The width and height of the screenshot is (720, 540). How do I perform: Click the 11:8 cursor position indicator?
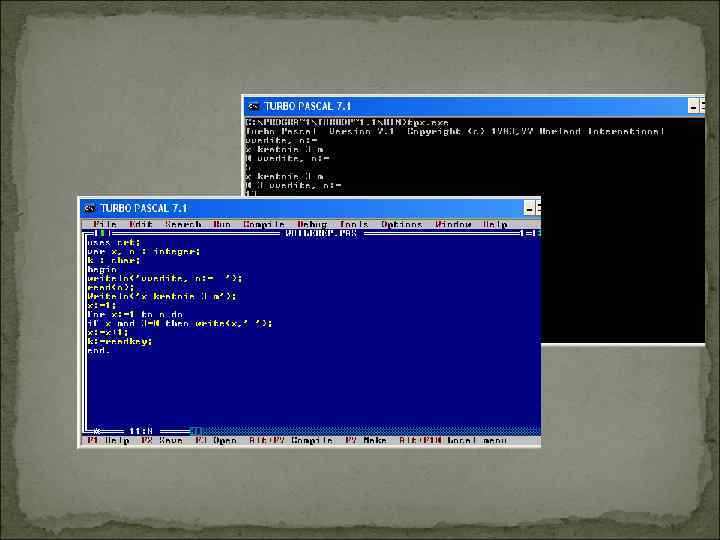click(x=141, y=431)
